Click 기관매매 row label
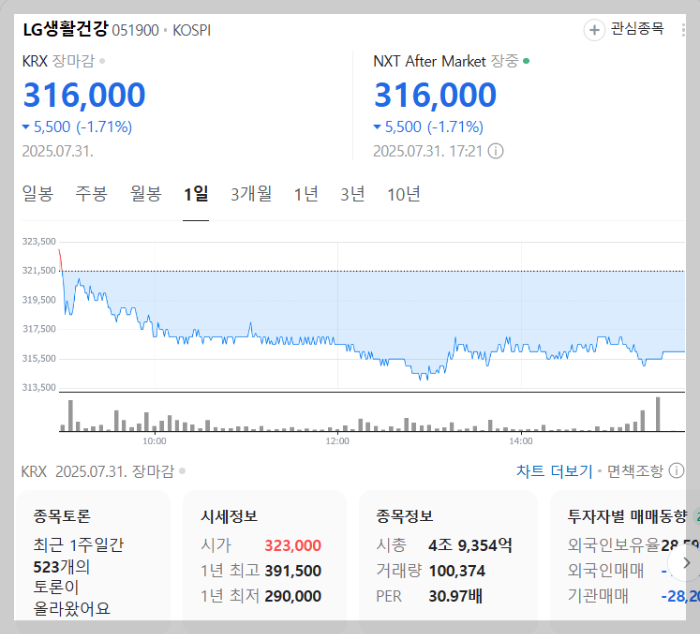 coord(598,596)
